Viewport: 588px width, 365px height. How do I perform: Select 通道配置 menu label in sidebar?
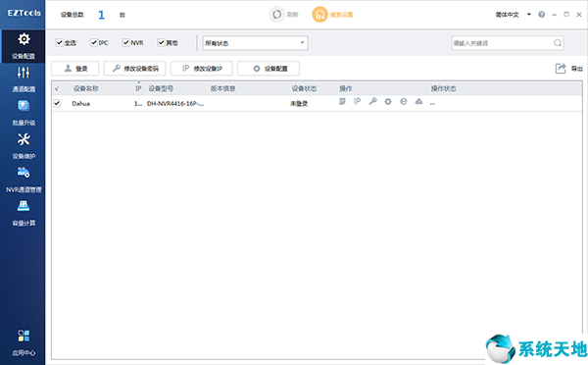coord(24,89)
